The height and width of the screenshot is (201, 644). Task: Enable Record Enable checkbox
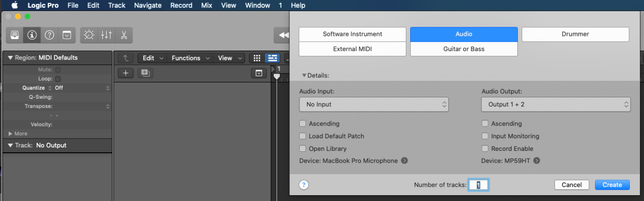[485, 148]
